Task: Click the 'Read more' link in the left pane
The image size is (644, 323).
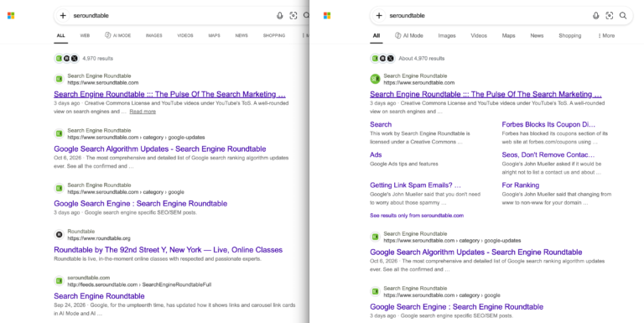Action: (143, 112)
